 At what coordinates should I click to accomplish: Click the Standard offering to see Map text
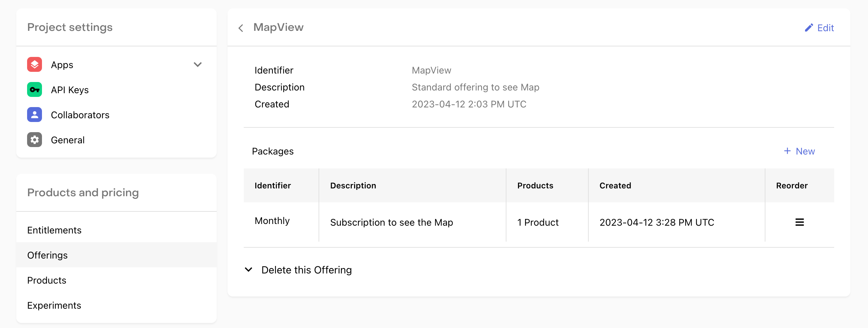point(475,87)
